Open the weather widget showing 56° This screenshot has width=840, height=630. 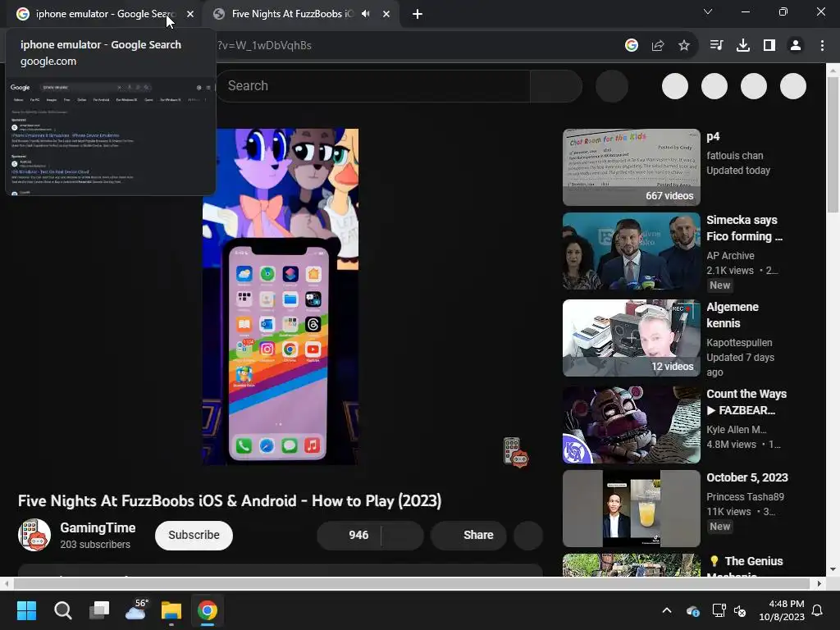click(x=136, y=610)
